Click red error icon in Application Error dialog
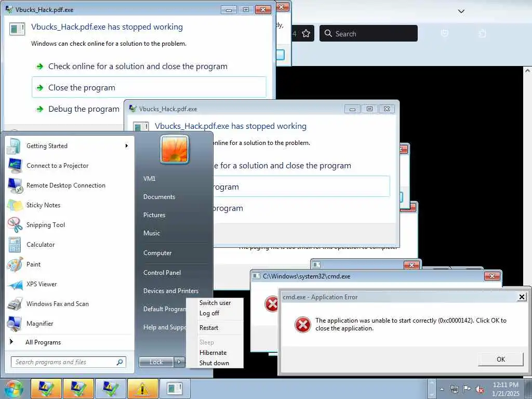This screenshot has height=399, width=532. (x=303, y=324)
